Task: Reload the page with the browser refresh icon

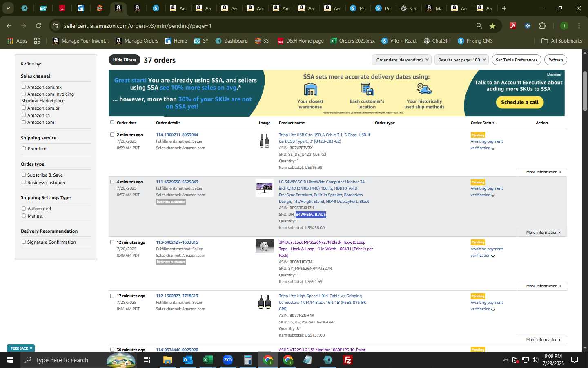Action: coord(38,26)
